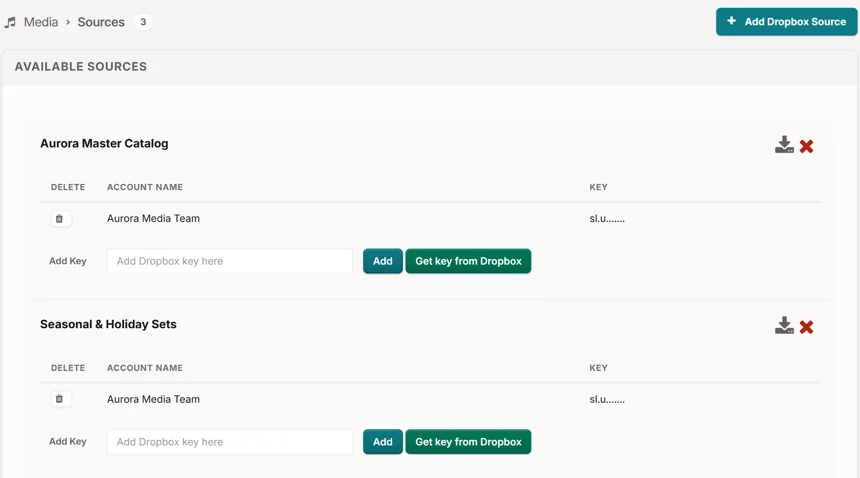
Task: Click Add Key label under Seasonal & Holiday Sets
Action: (68, 441)
